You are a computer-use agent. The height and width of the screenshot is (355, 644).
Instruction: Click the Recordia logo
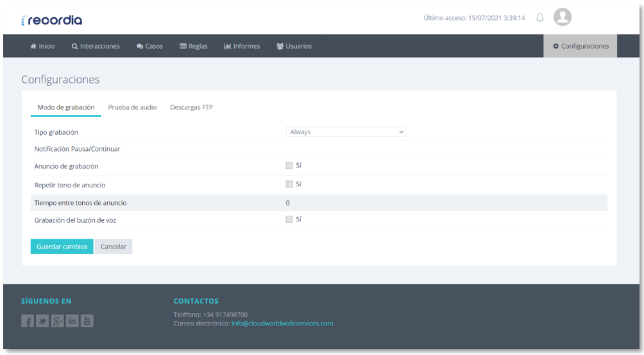click(x=52, y=20)
